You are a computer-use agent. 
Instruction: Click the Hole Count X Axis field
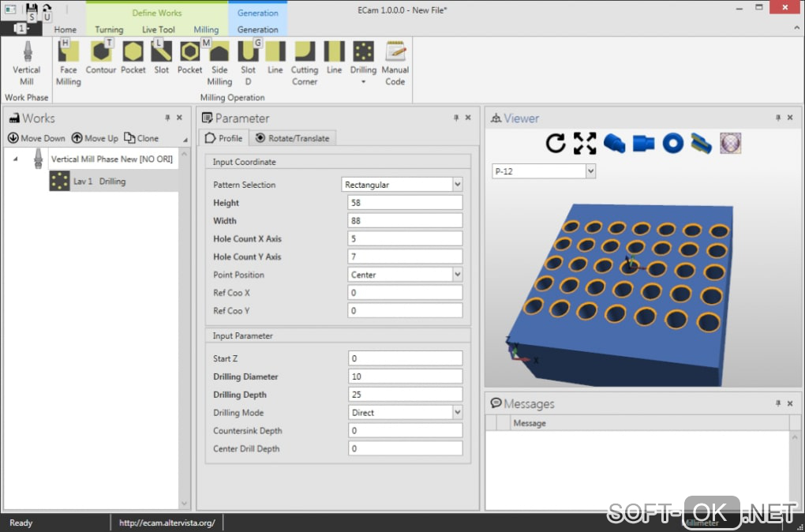click(405, 238)
